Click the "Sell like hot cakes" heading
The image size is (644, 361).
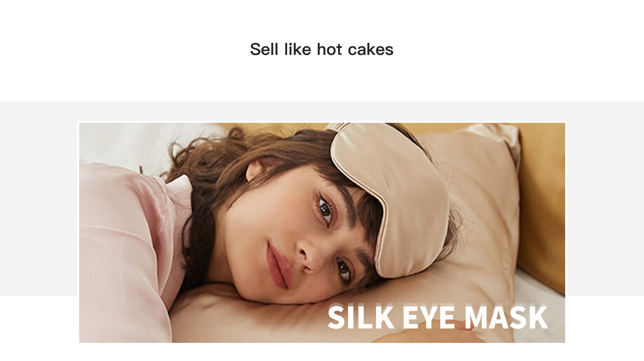click(x=322, y=49)
